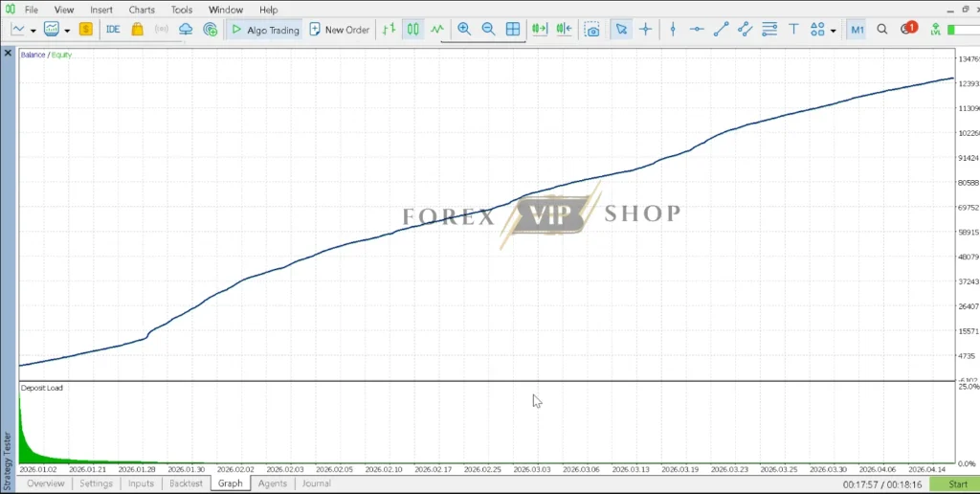Open the Market shopping bag icon

138,30
